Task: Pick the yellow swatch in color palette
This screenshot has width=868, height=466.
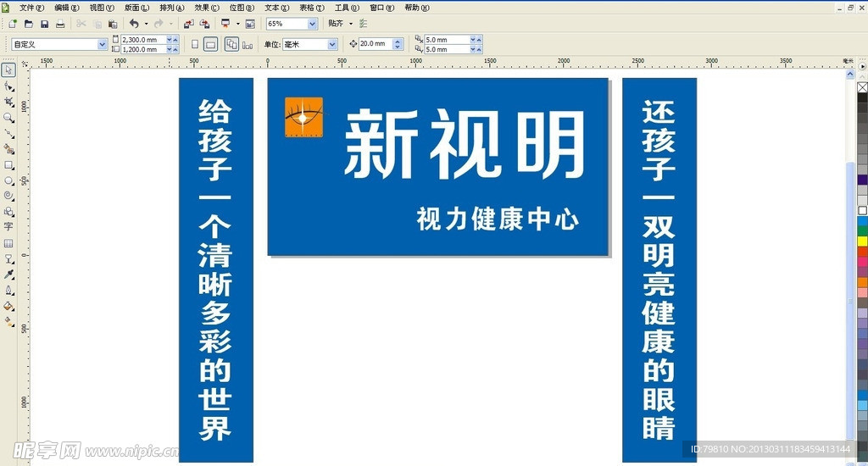Action: (x=862, y=241)
